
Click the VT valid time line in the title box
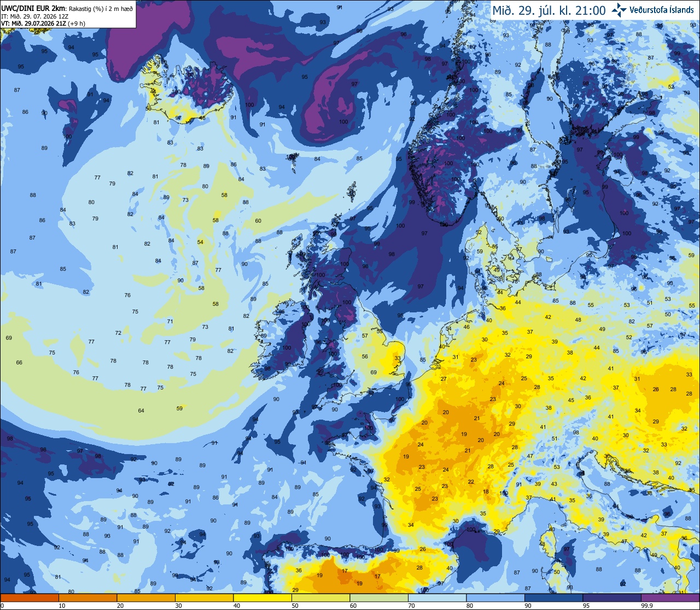pyautogui.click(x=43, y=24)
